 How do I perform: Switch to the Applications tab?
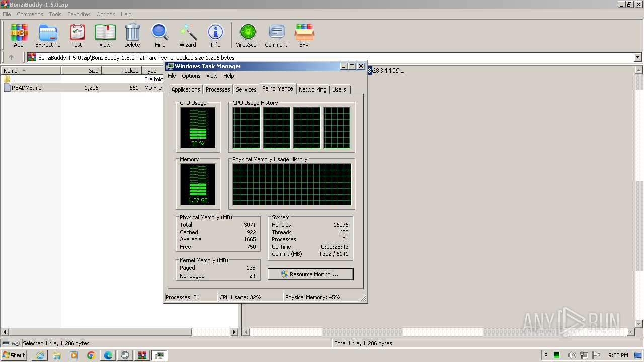point(186,89)
